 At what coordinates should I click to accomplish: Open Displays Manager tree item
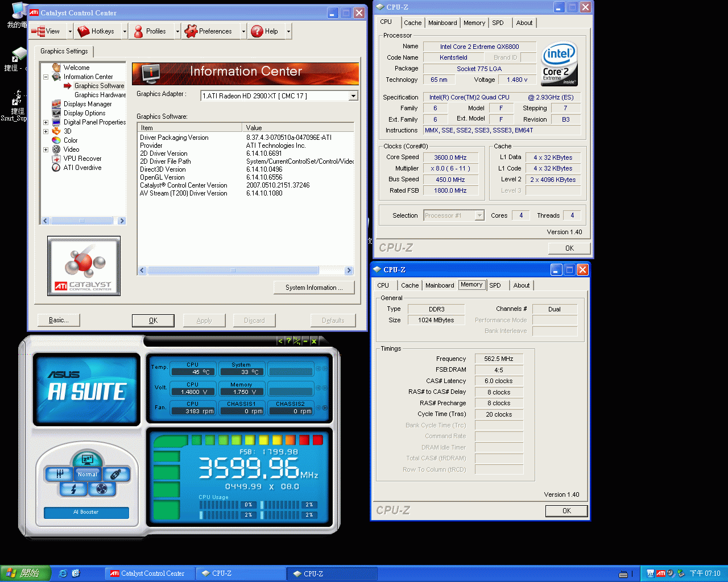(x=88, y=104)
